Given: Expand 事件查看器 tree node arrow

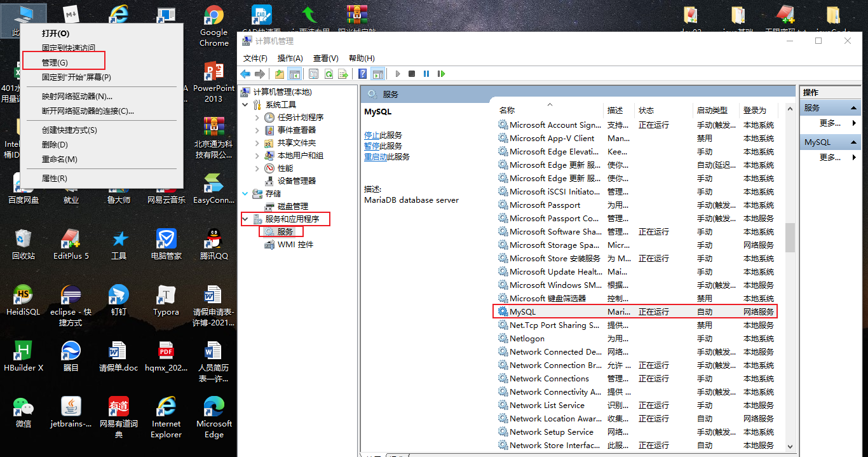Looking at the screenshot, I should pos(257,130).
